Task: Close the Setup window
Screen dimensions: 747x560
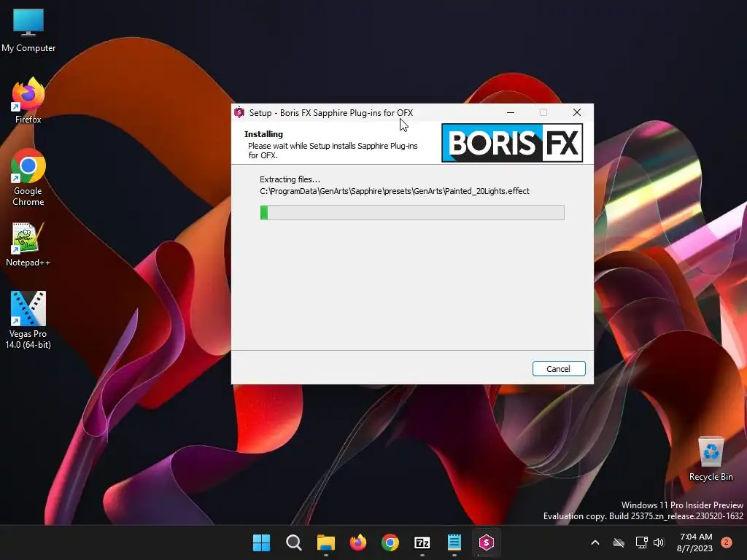Action: (577, 112)
